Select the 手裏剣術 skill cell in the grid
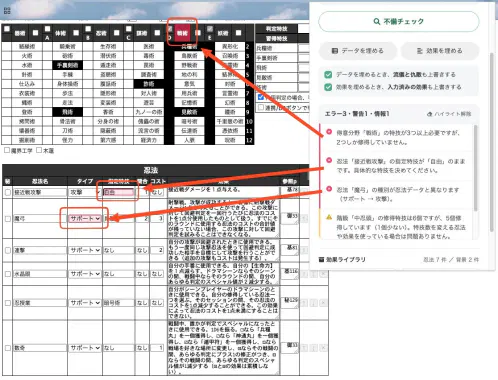498x380 pixels. (x=67, y=65)
